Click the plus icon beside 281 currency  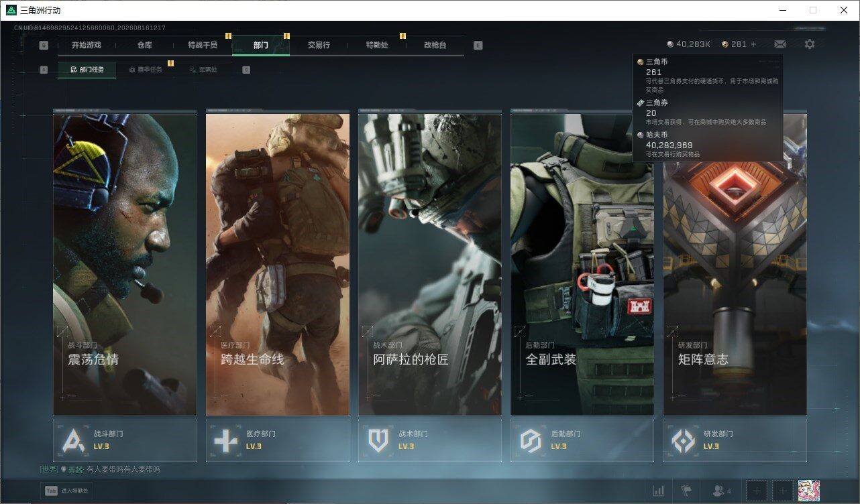[x=753, y=44]
